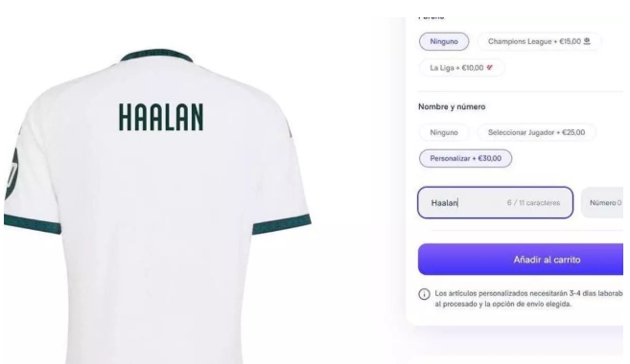Click the La Liga logo icon
The image size is (630, 364).
point(489,67)
